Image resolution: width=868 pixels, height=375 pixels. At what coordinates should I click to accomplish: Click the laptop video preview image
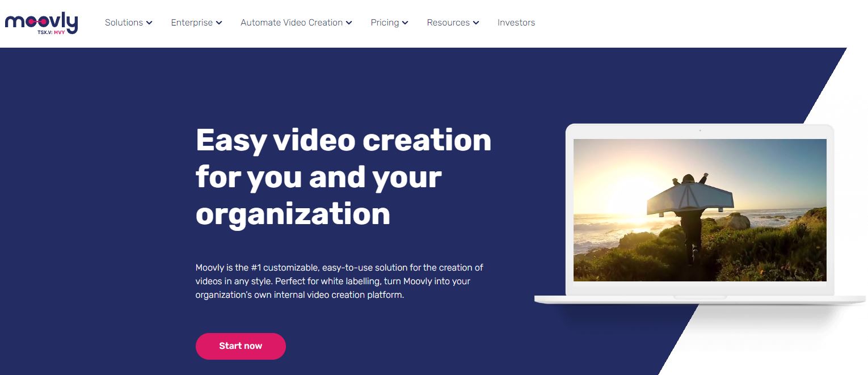[x=700, y=210]
